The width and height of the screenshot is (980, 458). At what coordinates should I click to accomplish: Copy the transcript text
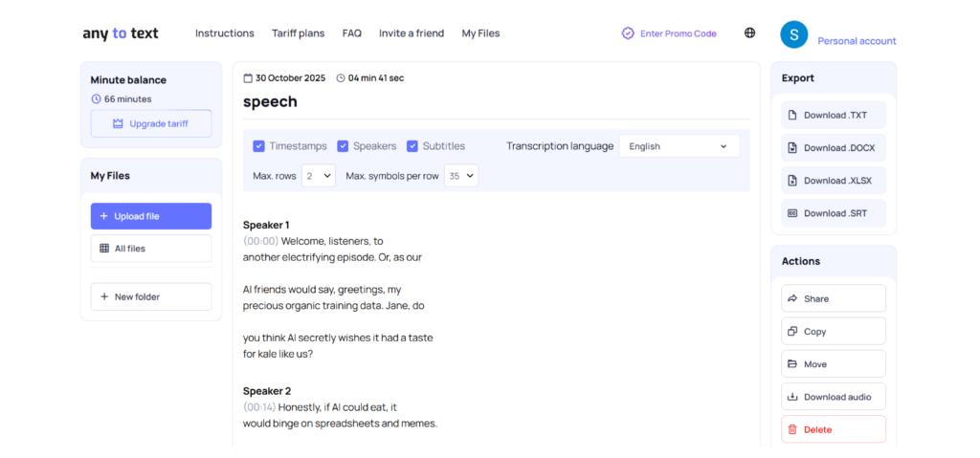click(834, 332)
